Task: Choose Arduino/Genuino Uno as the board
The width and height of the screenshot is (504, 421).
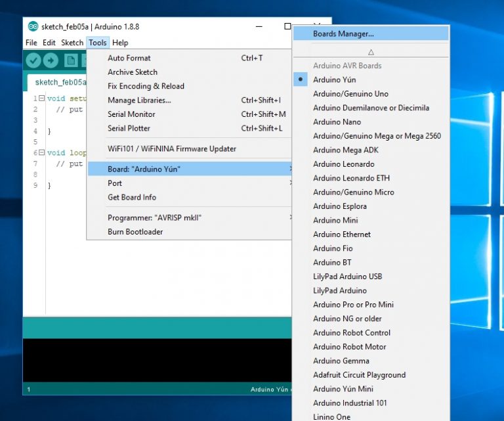Action: 350,94
